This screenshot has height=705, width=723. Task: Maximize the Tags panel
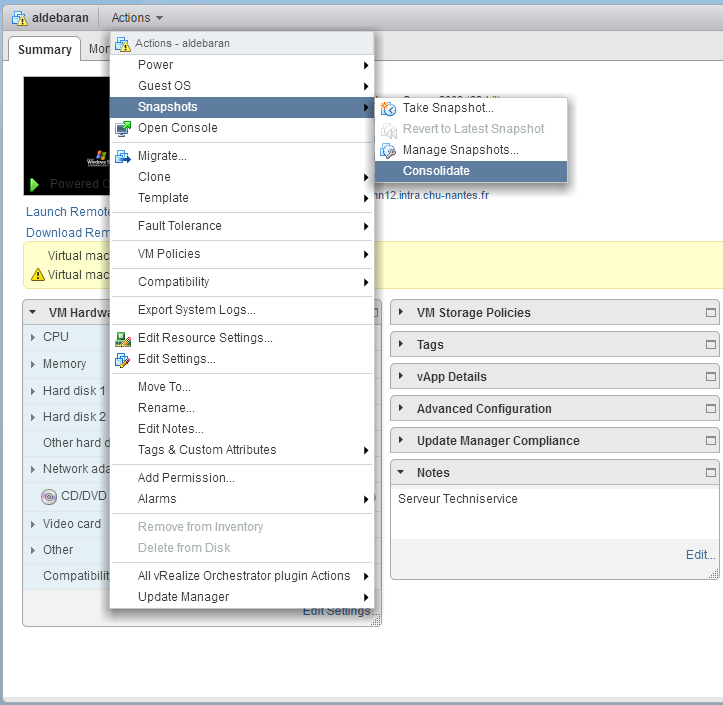[711, 345]
